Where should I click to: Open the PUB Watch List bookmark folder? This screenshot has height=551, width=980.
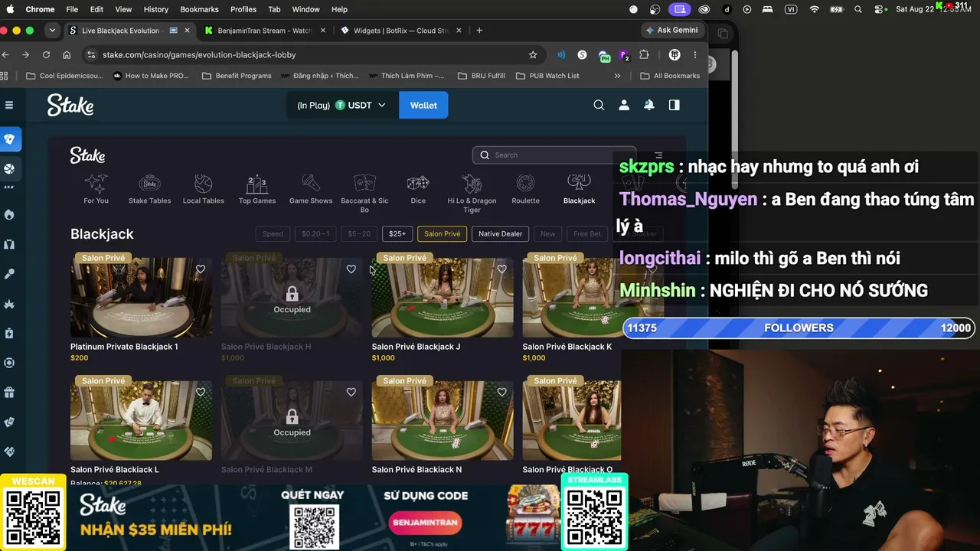click(547, 76)
